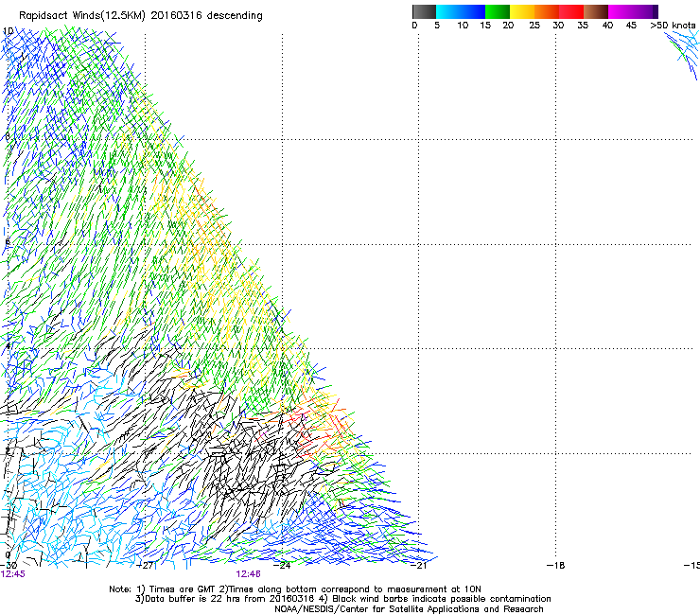The image size is (700, 615).
Task: Click the brown 35-40 knots legend swatch
Action: (x=596, y=11)
